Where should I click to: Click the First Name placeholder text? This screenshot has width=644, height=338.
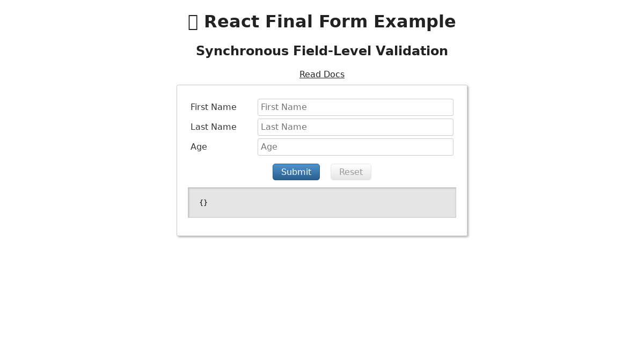pos(284,107)
